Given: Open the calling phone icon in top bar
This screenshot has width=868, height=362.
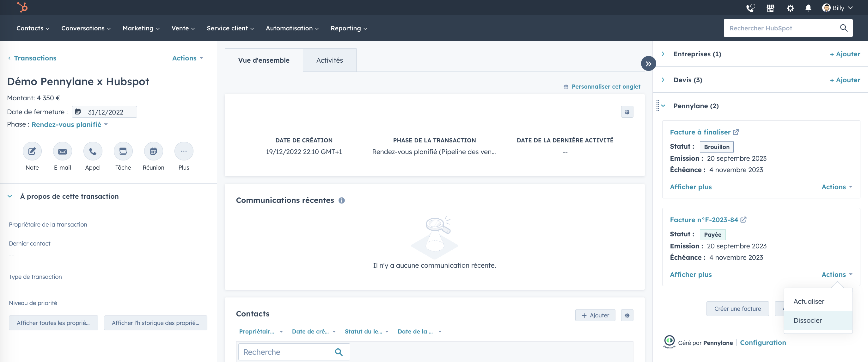Looking at the screenshot, I should pos(750,8).
